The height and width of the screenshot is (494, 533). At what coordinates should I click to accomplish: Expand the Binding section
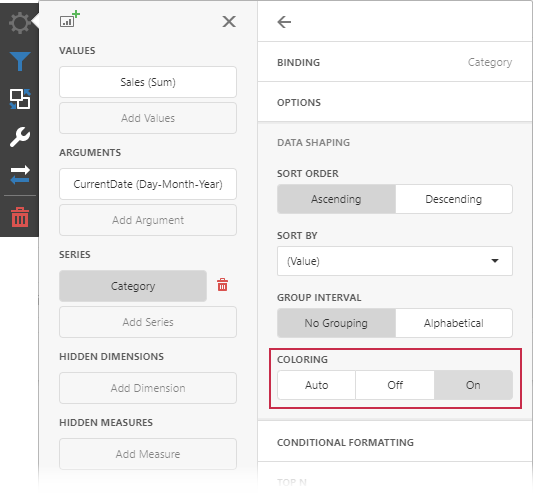point(395,62)
